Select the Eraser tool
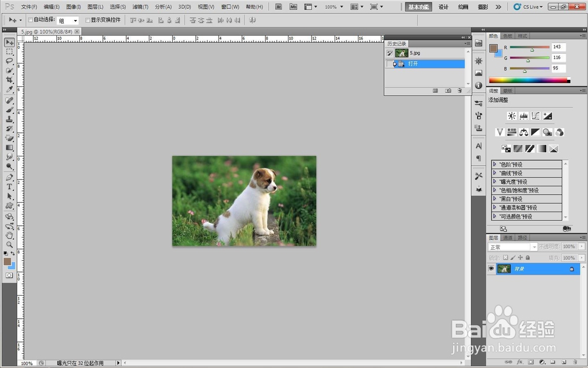588x368 pixels. [x=9, y=138]
